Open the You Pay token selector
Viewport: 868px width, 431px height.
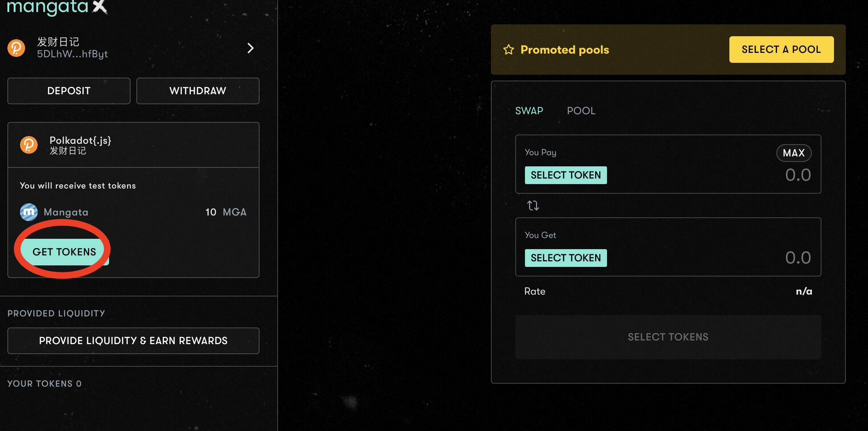(566, 175)
